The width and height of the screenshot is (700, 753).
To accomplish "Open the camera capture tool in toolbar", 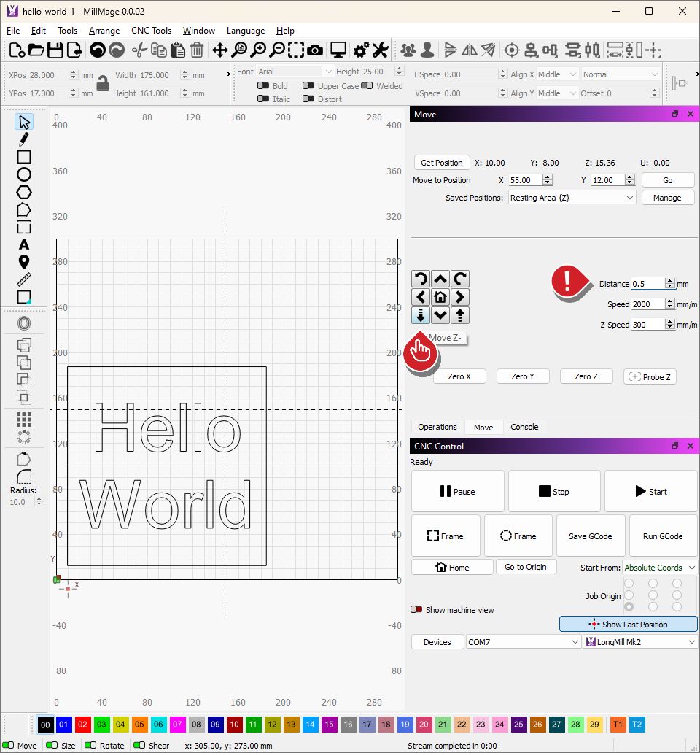I will [315, 50].
